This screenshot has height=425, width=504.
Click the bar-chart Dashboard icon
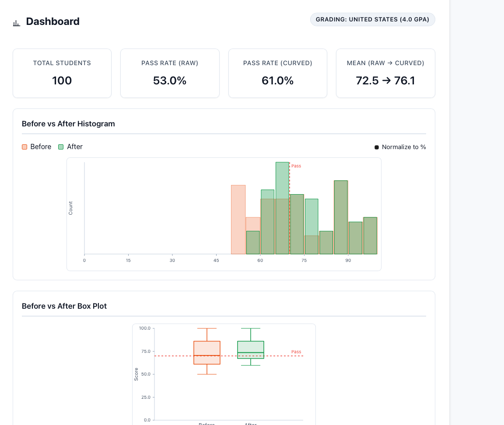17,21
